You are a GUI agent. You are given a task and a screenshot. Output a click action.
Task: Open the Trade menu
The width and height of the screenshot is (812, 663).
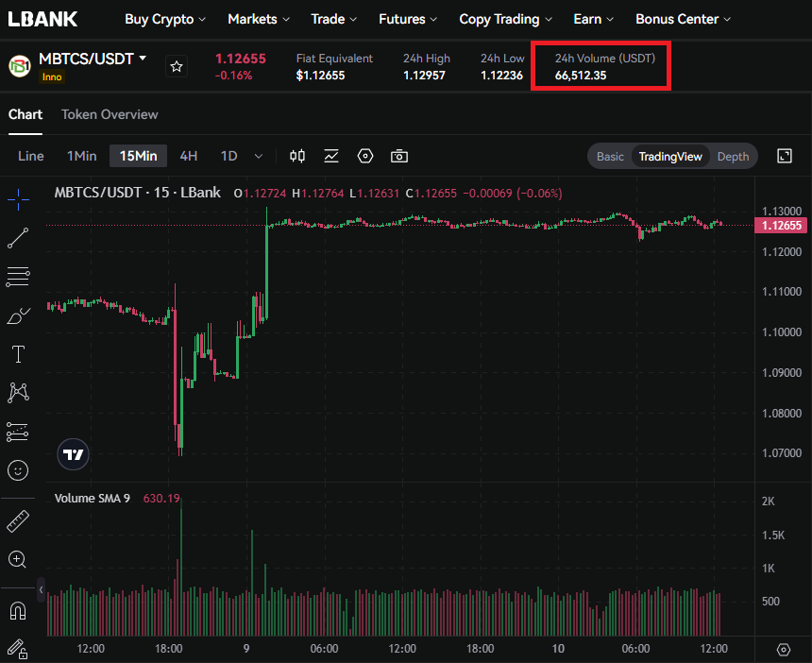[333, 19]
